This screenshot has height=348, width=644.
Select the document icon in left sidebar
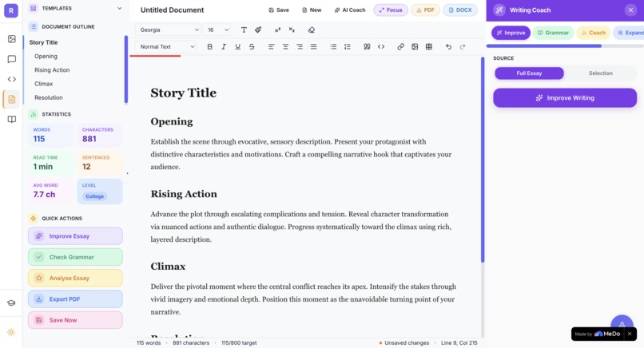pyautogui.click(x=11, y=99)
